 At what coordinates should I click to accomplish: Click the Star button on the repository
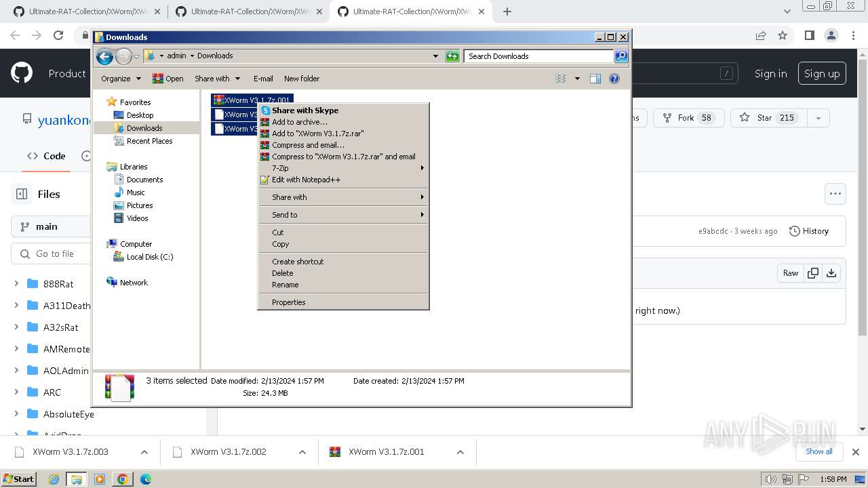768,118
